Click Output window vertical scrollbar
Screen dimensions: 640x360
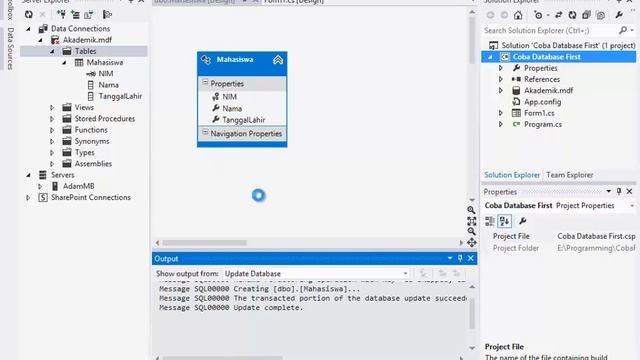pyautogui.click(x=472, y=314)
